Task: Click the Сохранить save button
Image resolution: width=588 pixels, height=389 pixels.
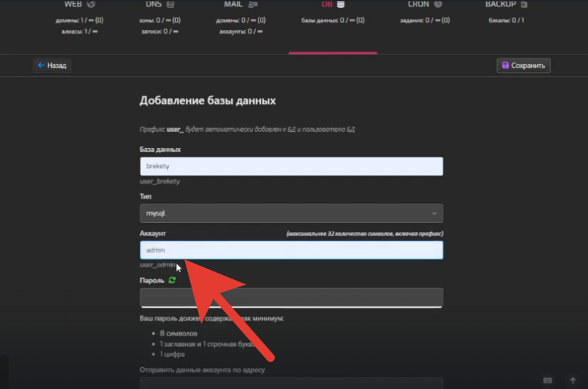Action: [523, 66]
